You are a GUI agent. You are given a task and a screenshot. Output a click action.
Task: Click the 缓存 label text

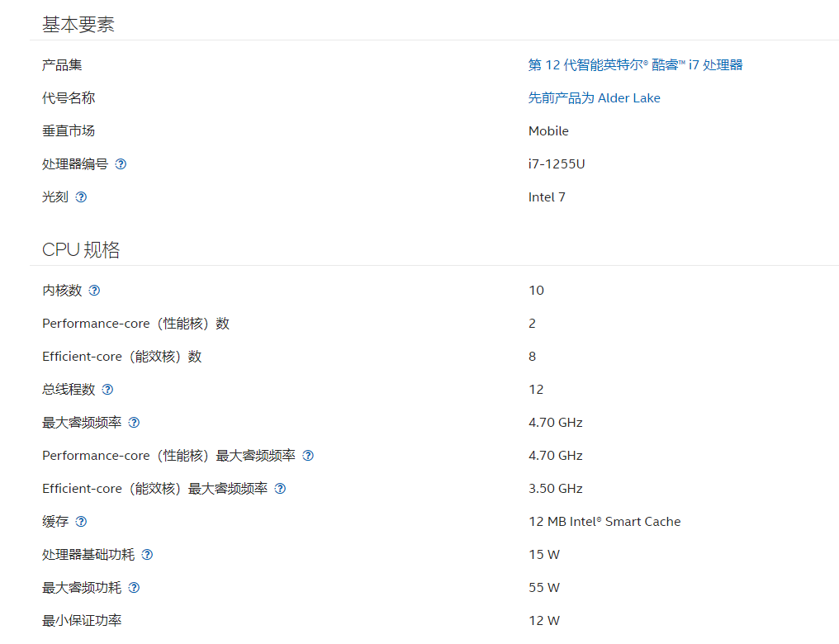[55, 522]
